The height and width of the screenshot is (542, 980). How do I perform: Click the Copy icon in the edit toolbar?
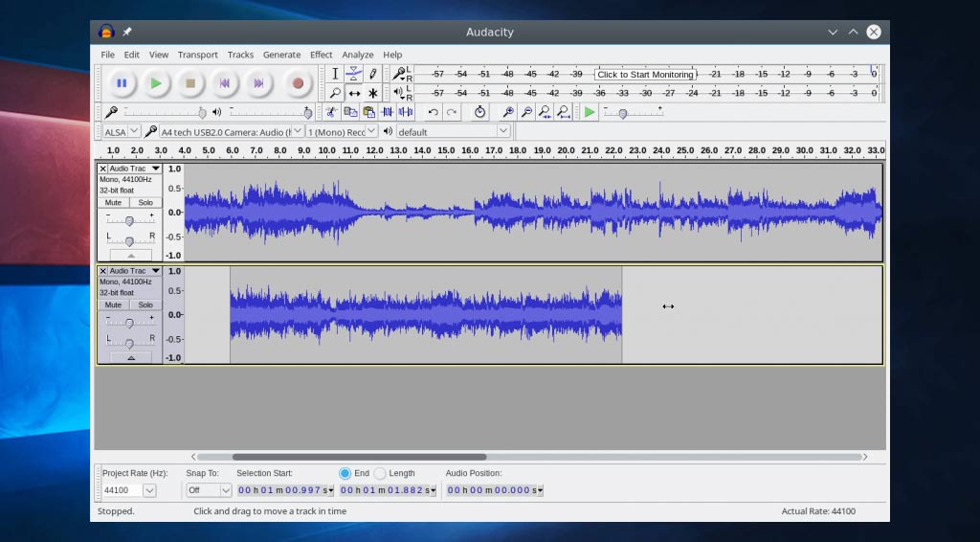tap(350, 112)
